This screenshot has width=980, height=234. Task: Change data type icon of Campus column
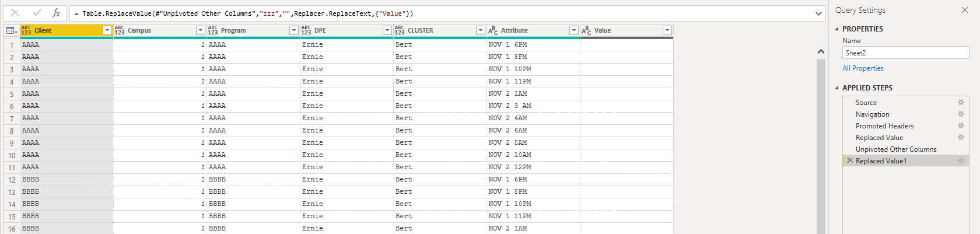(x=120, y=30)
